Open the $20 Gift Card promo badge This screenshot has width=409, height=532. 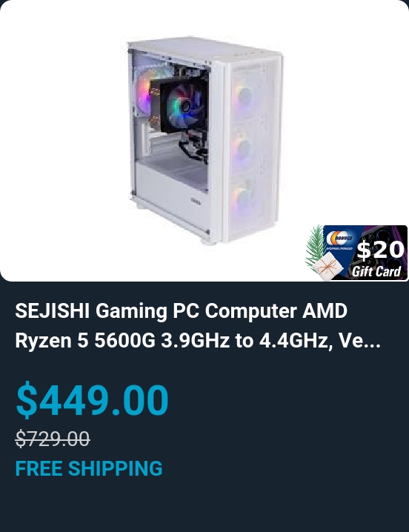click(x=356, y=253)
